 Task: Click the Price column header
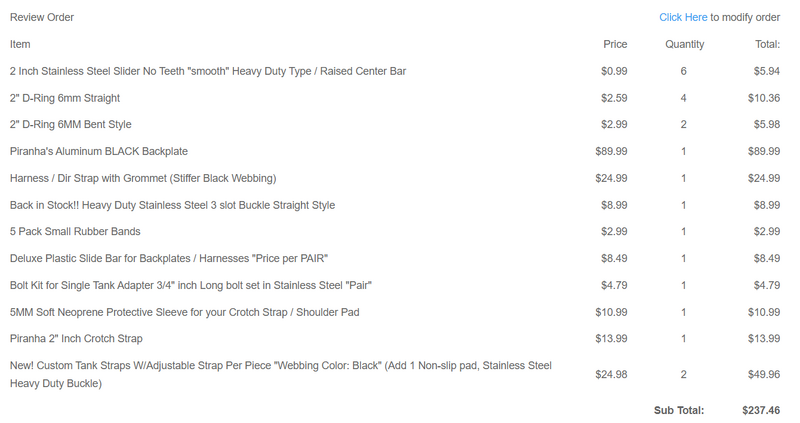615,44
